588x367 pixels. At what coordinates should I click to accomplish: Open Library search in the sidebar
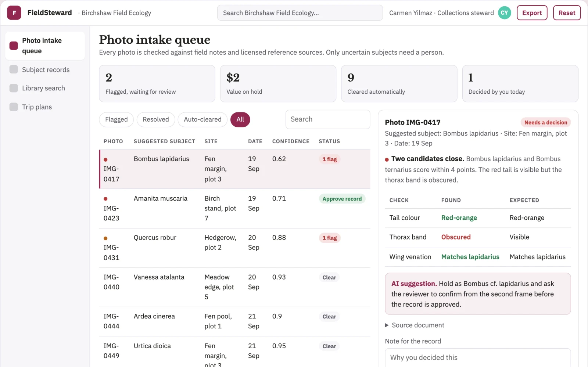click(x=45, y=88)
